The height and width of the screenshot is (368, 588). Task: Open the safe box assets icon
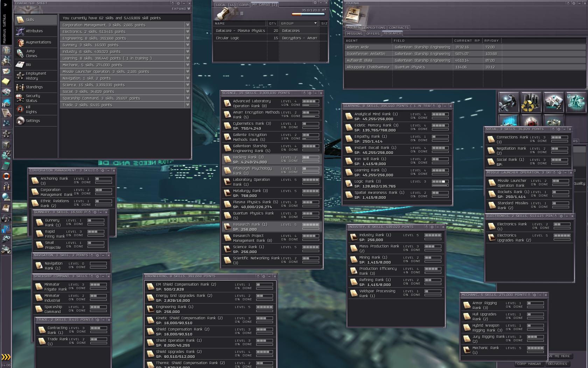pos(6,145)
